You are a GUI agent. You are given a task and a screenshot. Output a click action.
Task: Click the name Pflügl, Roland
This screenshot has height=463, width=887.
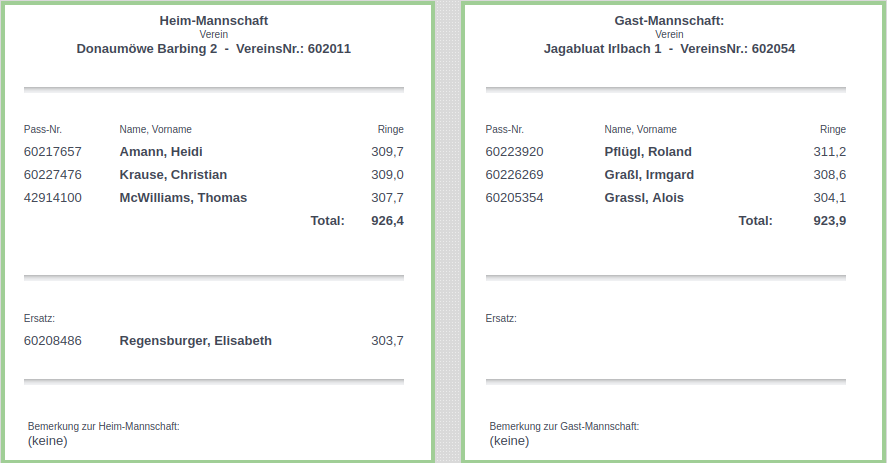point(648,152)
